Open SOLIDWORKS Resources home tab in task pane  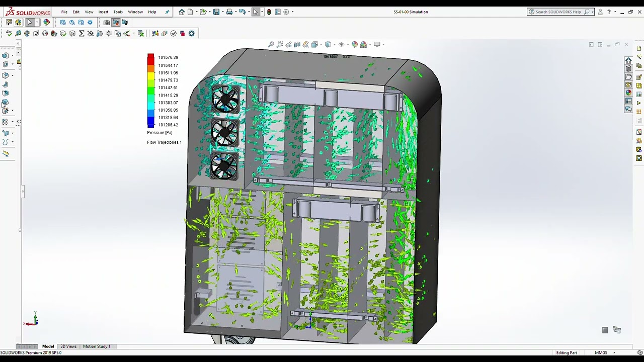coord(628,61)
